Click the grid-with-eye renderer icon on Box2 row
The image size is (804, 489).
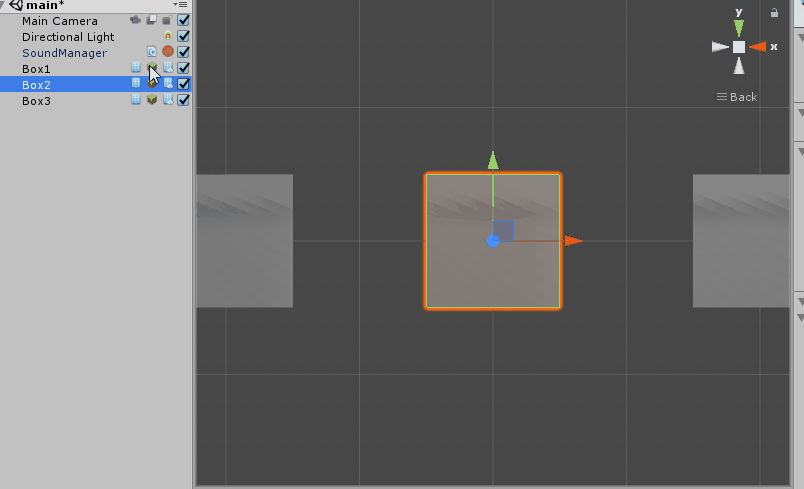pyautogui.click(x=168, y=84)
